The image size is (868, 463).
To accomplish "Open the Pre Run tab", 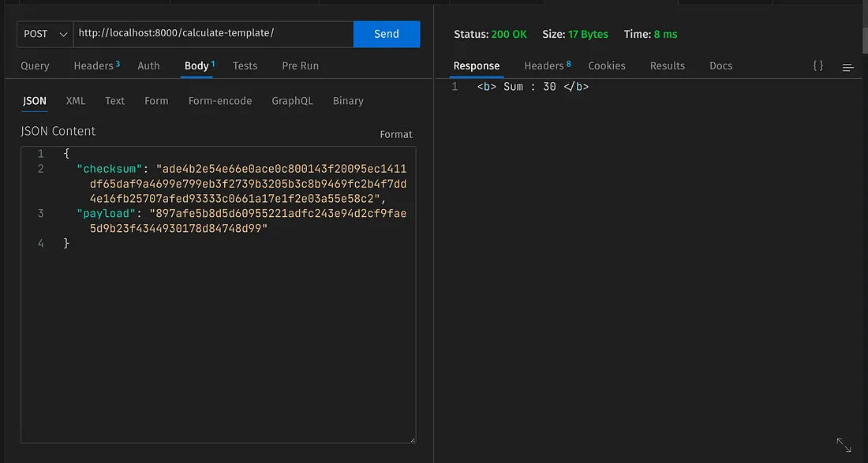I will [300, 65].
